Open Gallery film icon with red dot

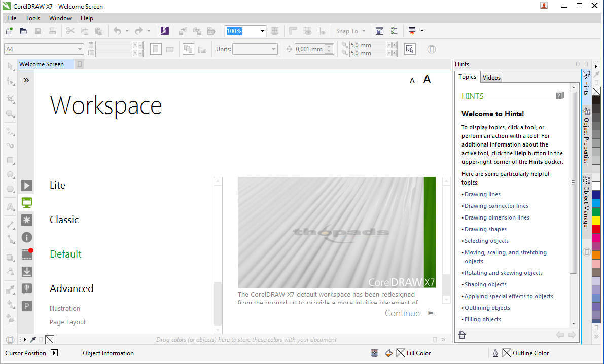coord(27,254)
